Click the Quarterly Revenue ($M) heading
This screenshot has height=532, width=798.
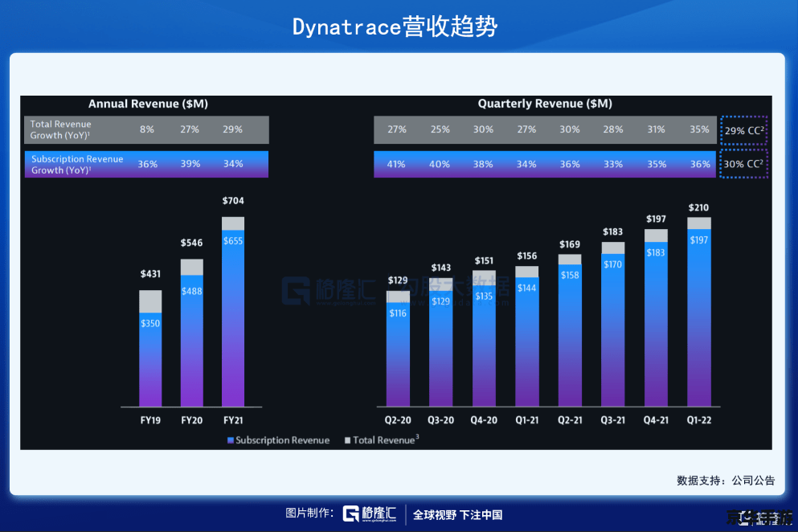(545, 104)
